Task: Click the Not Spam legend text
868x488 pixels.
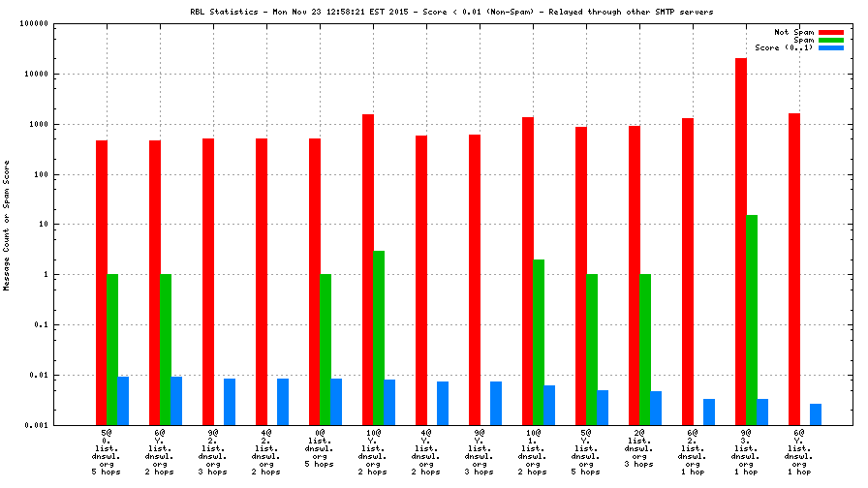Action: (793, 32)
